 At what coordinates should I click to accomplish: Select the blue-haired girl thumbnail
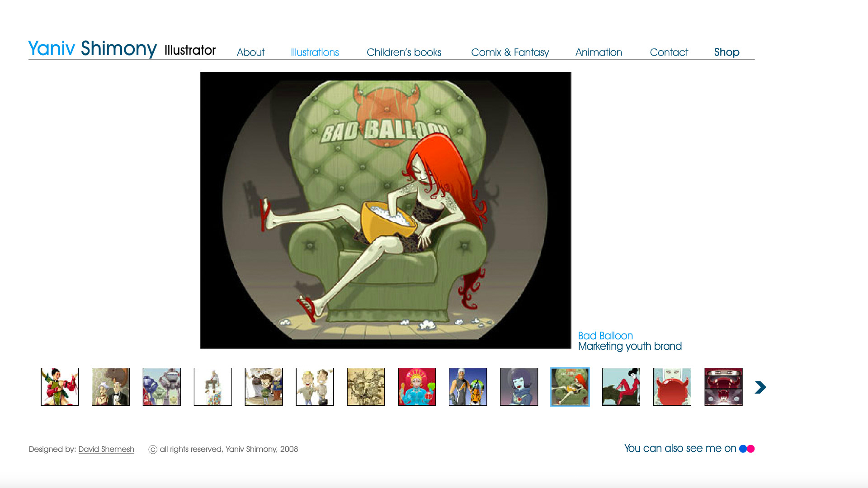click(x=519, y=387)
